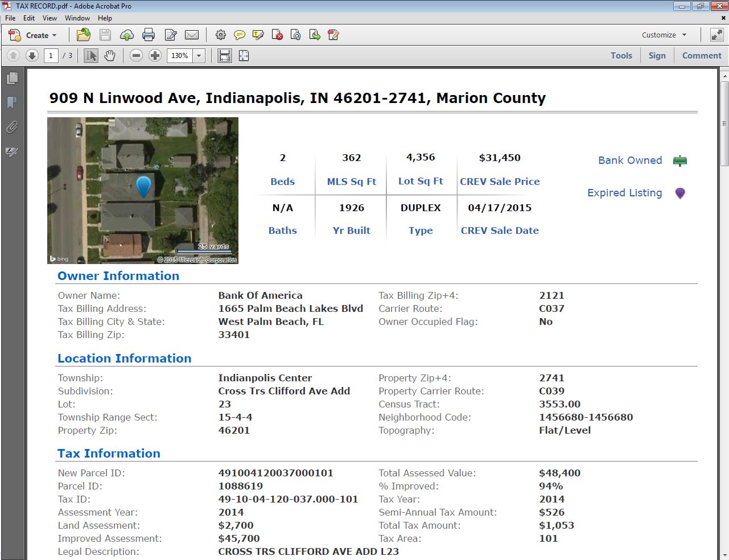This screenshot has width=729, height=560.
Task: Open the zoom level dropdown arrow
Action: 199,56
